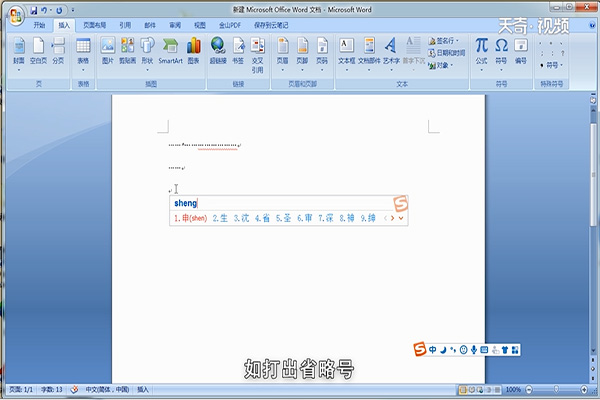The image size is (600, 400).
Task: Open the shapes (形状) gallery
Action: pos(147,54)
